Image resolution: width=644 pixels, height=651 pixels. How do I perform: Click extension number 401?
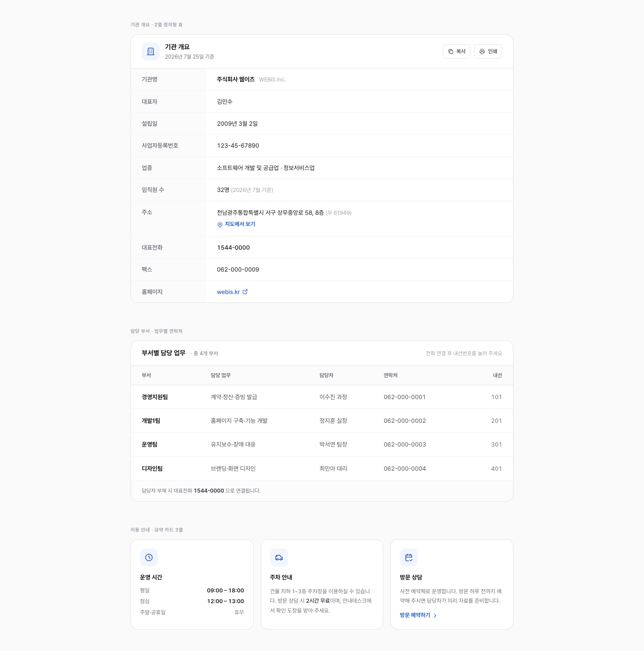496,468
